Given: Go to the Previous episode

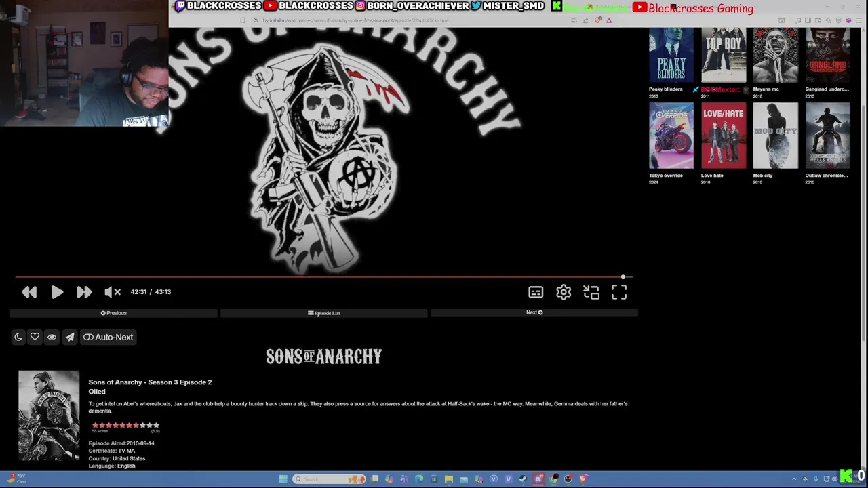Looking at the screenshot, I should click(x=114, y=313).
